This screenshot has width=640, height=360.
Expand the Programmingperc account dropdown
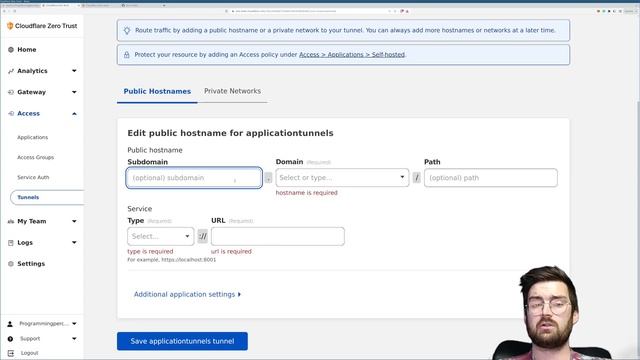coord(74,324)
